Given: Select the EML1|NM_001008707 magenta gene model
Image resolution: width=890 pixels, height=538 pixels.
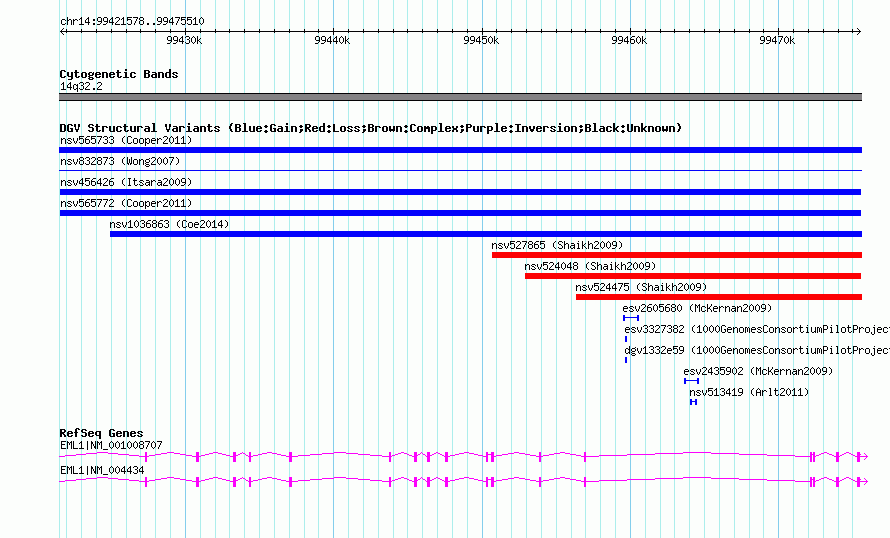Looking at the screenshot, I should pos(463,456).
